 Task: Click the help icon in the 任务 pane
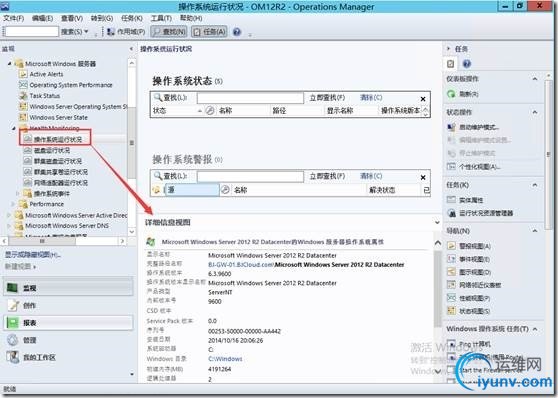point(467,64)
